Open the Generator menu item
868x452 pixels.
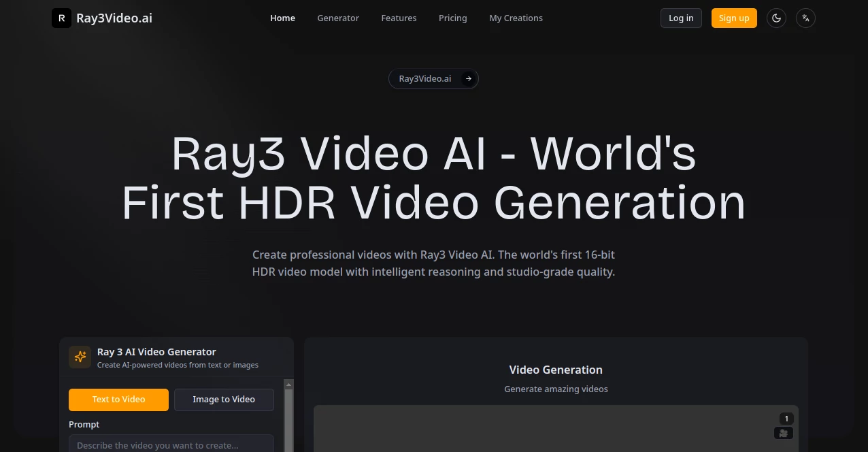(338, 18)
